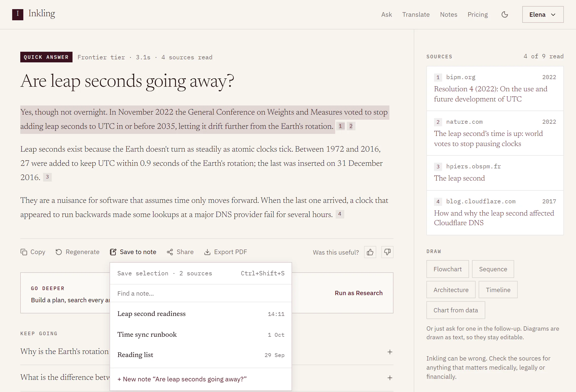The height and width of the screenshot is (392, 576).
Task: Create new note Are leap seconds going away
Action: click(x=201, y=379)
